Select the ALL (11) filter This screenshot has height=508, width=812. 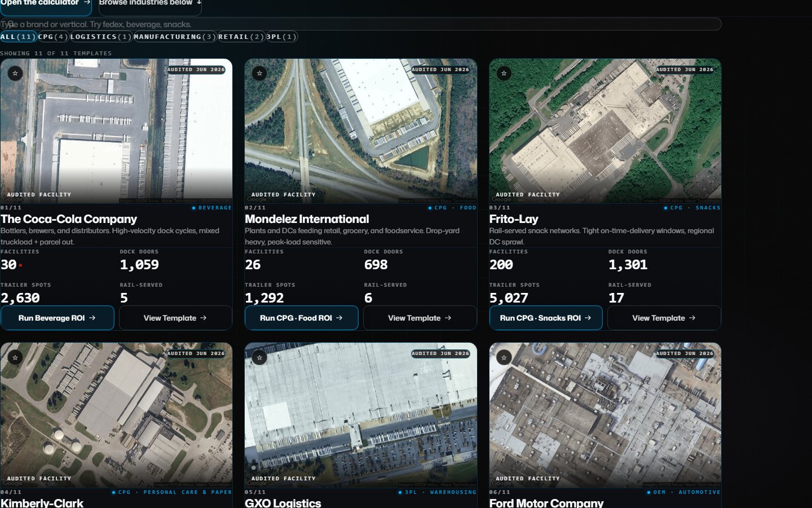pos(18,37)
